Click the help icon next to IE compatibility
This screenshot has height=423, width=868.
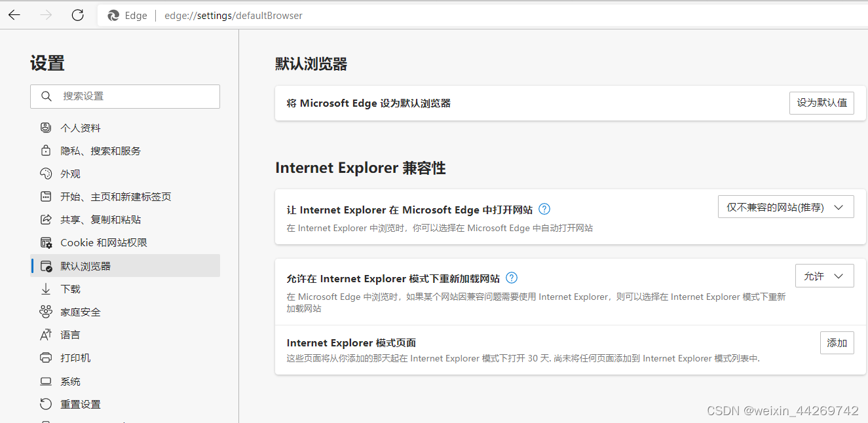coord(544,208)
